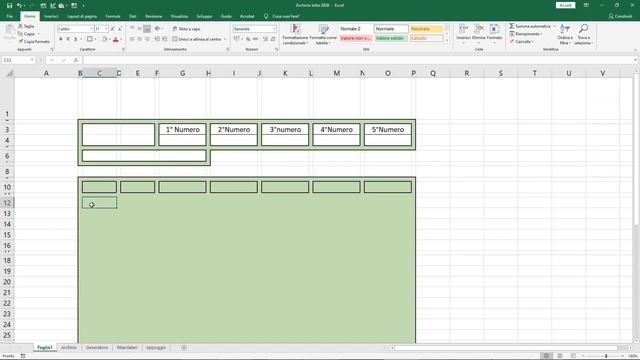Add a new sheet with plus icon
The image size is (640, 360).
pos(184,347)
